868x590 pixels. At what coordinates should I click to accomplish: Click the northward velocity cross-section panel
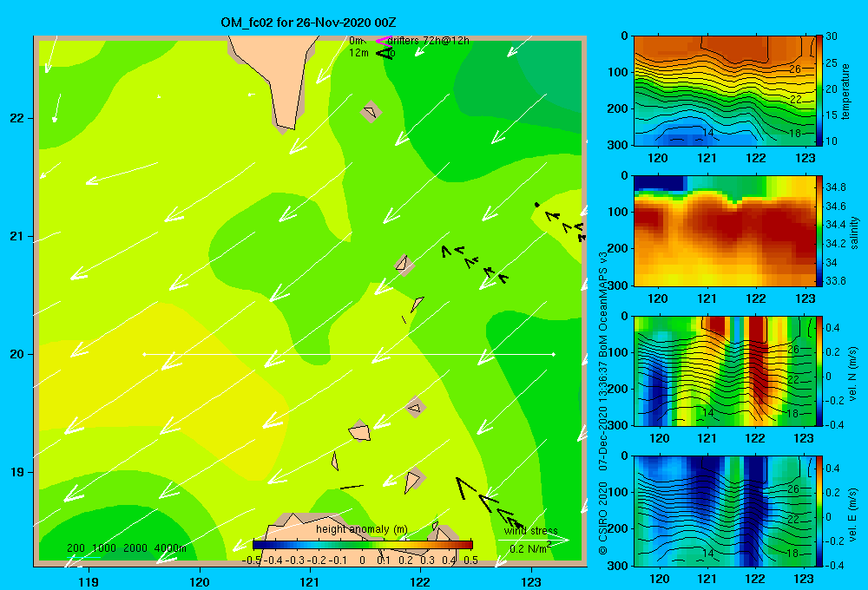(725, 370)
